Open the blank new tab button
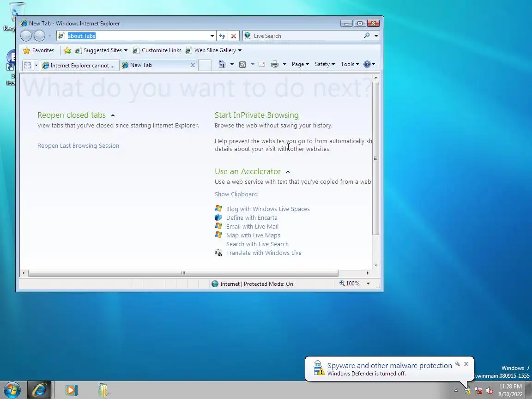532x399 pixels. [x=205, y=65]
